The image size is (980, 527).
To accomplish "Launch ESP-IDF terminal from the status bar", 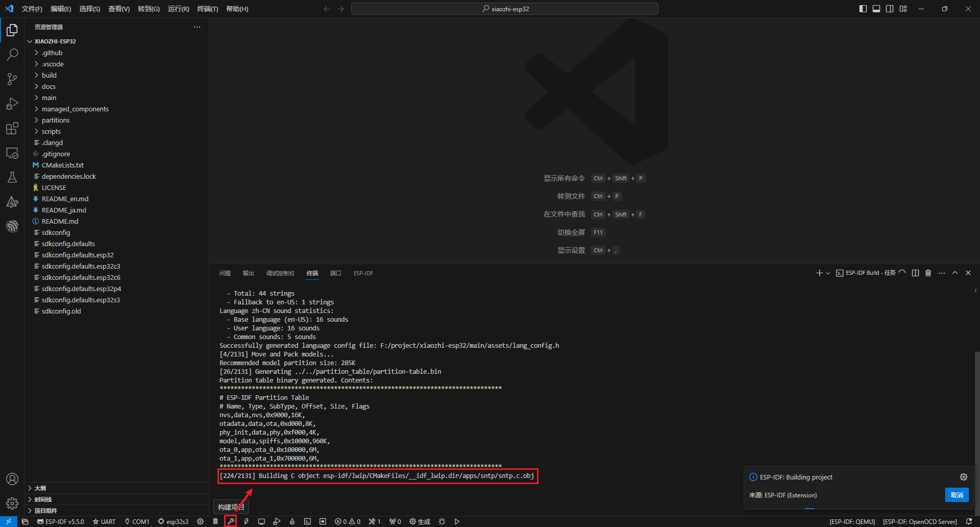I will tap(307, 521).
